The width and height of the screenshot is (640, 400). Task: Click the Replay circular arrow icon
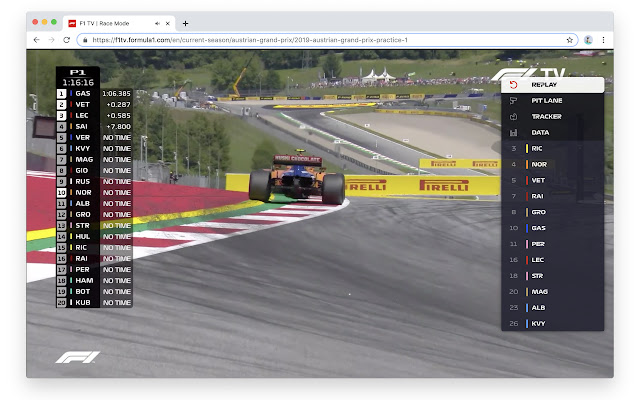click(513, 85)
